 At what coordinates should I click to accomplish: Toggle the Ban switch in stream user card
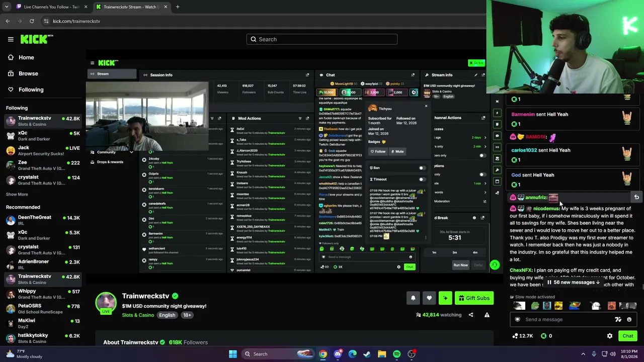[x=422, y=168]
